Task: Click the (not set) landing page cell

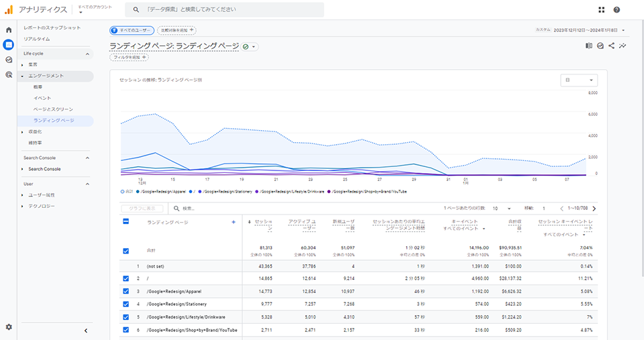Action: tap(155, 266)
